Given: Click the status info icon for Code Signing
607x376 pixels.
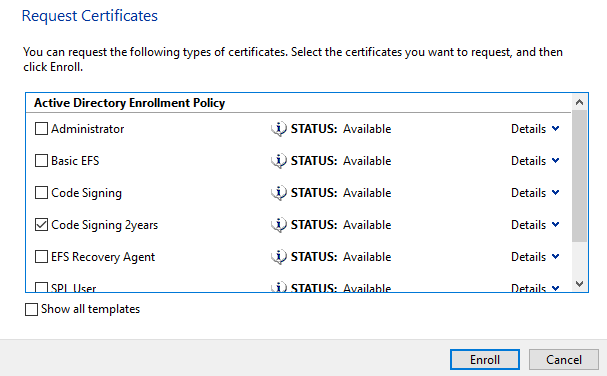Looking at the screenshot, I should click(279, 193).
